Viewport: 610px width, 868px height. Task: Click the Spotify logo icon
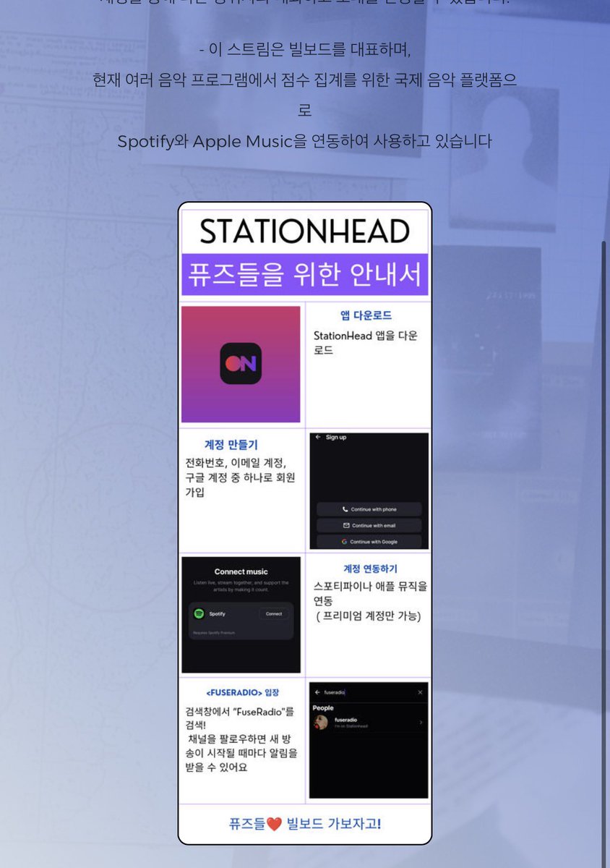[x=199, y=613]
